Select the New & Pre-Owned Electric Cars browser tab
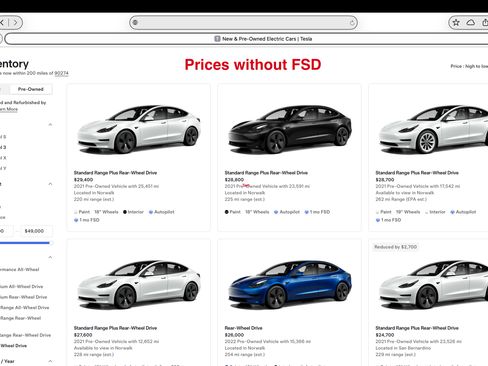This screenshot has height=366, width=488. pyautogui.click(x=263, y=39)
